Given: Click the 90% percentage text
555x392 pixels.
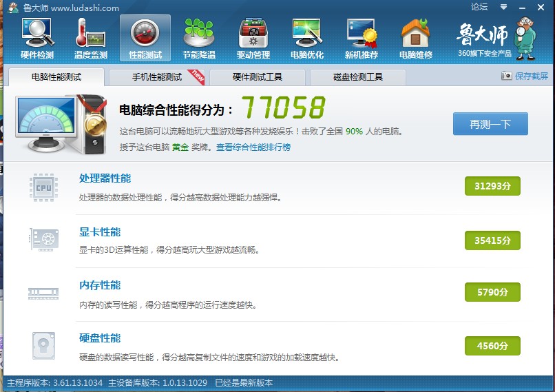Looking at the screenshot, I should 354,132.
